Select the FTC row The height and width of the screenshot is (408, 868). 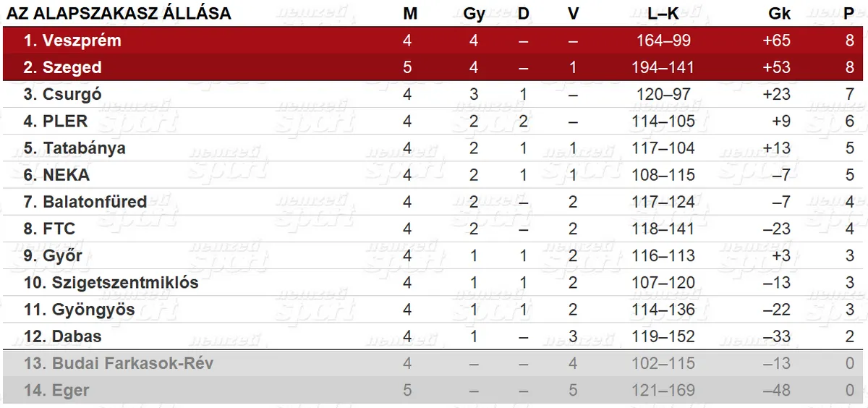pyautogui.click(x=434, y=229)
